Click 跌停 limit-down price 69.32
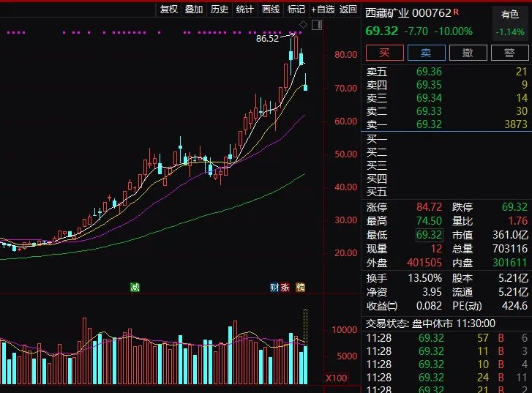532x393 pixels. [514, 207]
